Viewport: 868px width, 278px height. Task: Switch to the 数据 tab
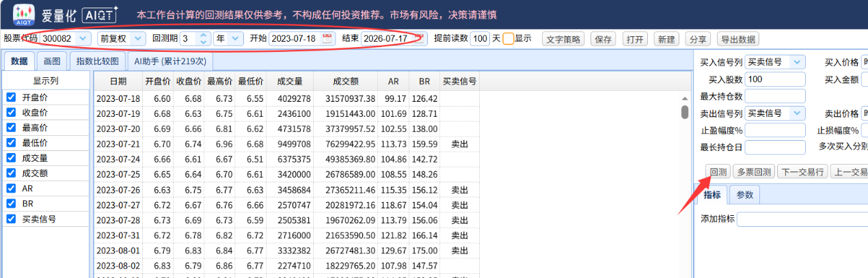click(20, 61)
